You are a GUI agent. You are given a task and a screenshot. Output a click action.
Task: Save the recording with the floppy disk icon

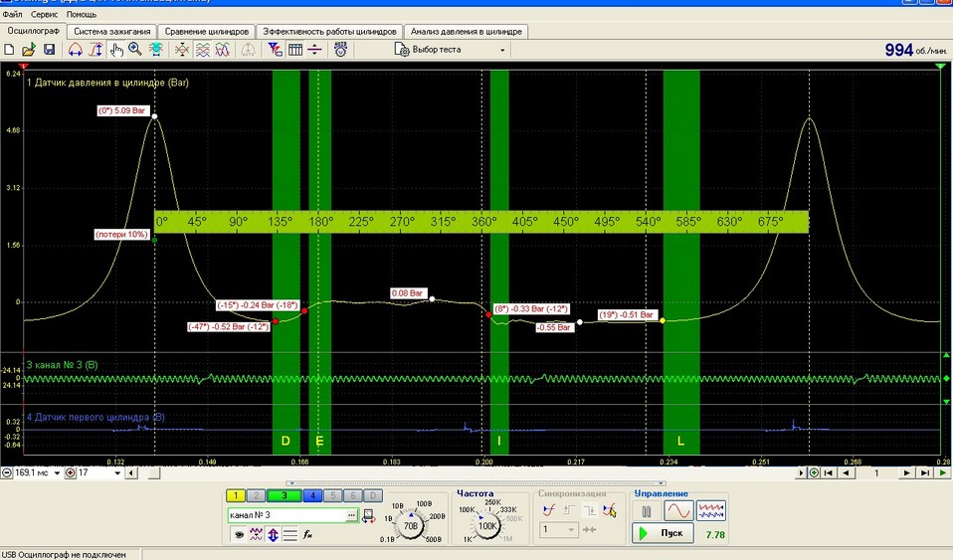[49, 50]
